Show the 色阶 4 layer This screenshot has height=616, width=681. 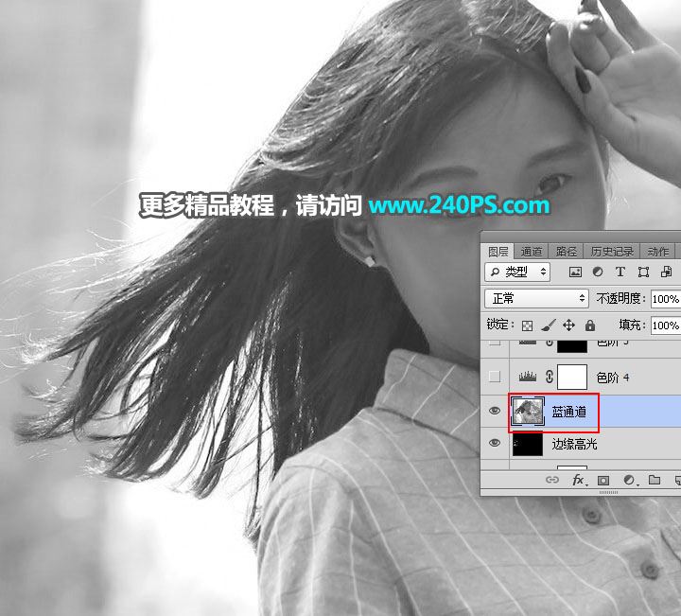point(495,377)
